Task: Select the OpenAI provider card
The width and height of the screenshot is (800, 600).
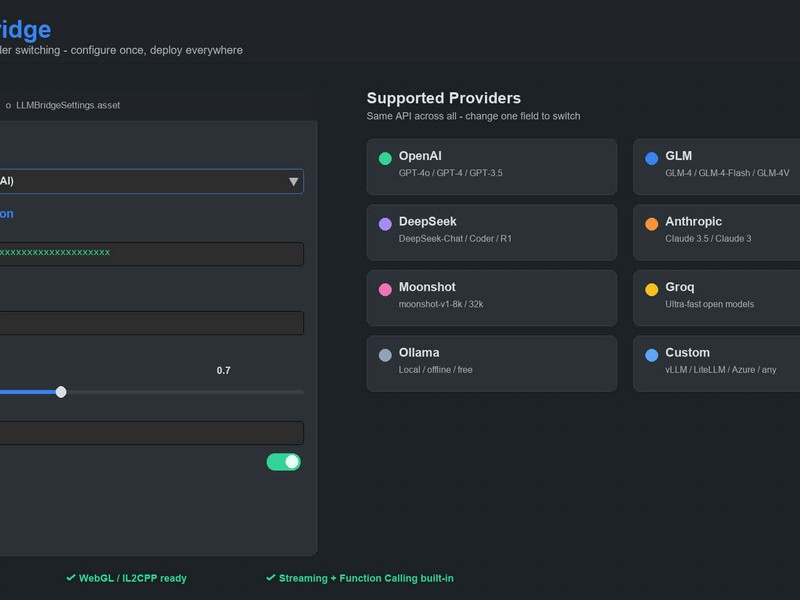Action: [x=492, y=167]
